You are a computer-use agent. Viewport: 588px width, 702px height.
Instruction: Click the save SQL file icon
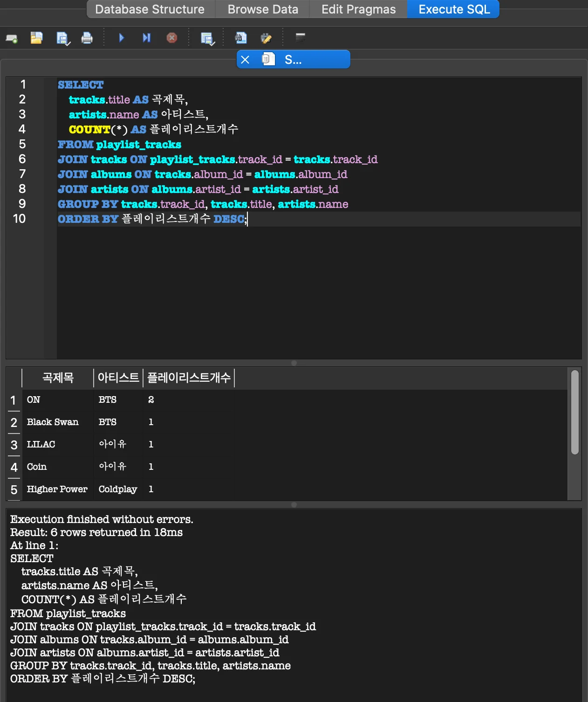62,38
